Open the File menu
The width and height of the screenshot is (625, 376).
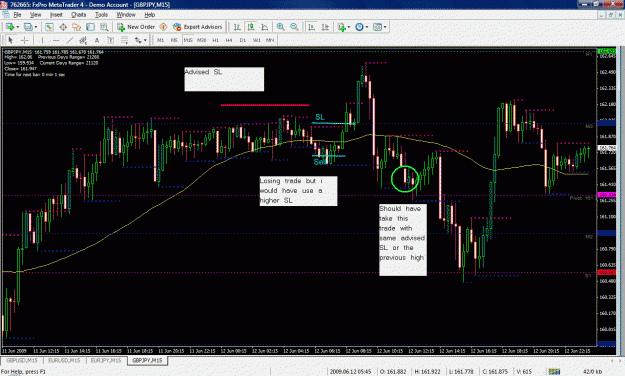point(17,15)
